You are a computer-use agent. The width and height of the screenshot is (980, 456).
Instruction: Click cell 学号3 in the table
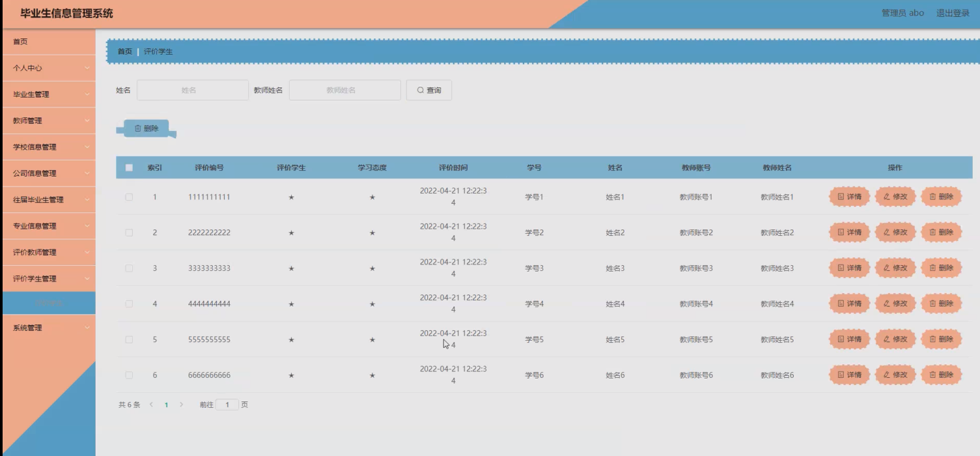[534, 268]
